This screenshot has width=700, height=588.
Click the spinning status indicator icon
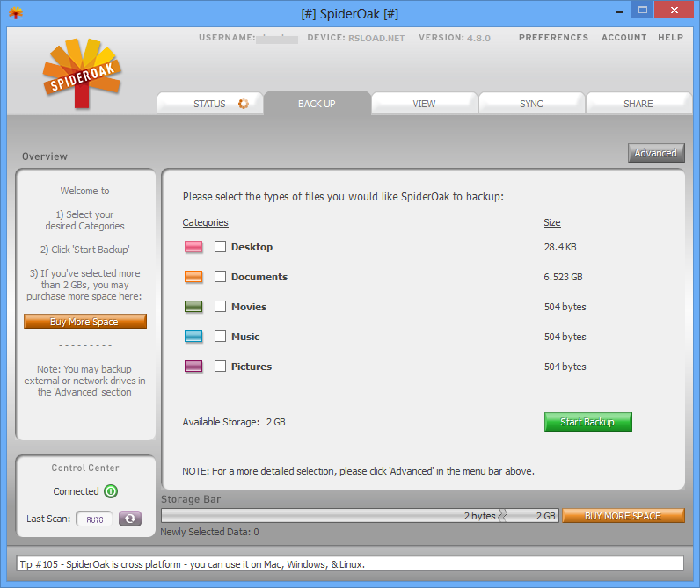pyautogui.click(x=244, y=104)
